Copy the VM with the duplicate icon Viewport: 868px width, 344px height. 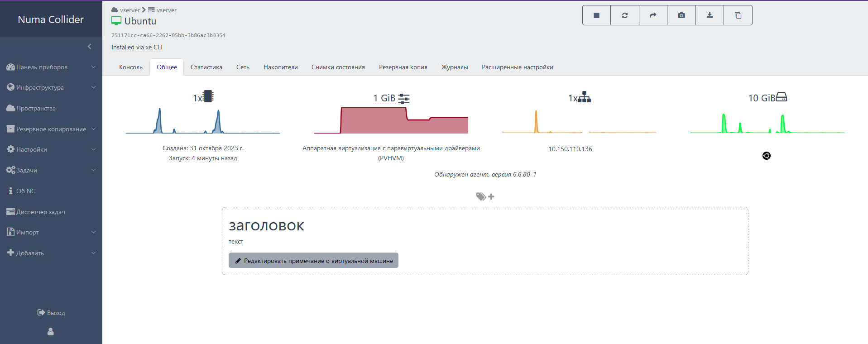[x=738, y=15]
